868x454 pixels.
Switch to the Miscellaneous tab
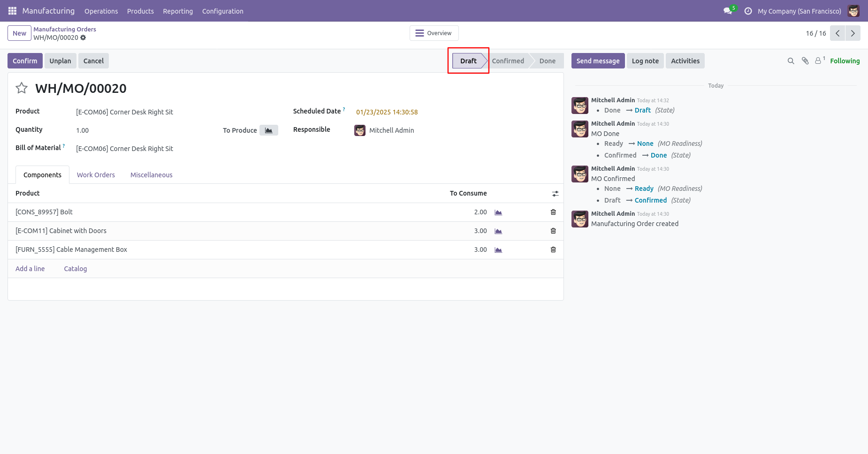point(152,175)
